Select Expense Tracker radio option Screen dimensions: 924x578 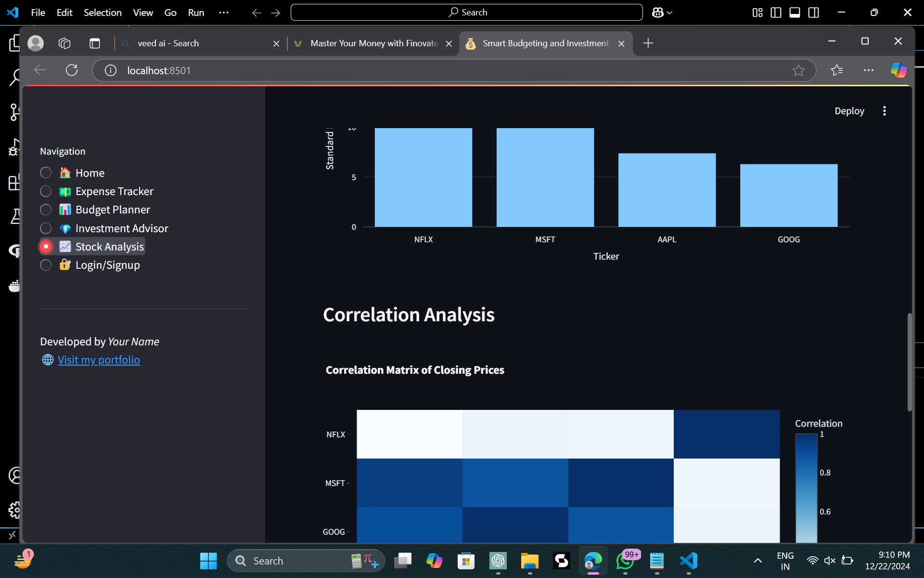[46, 191]
